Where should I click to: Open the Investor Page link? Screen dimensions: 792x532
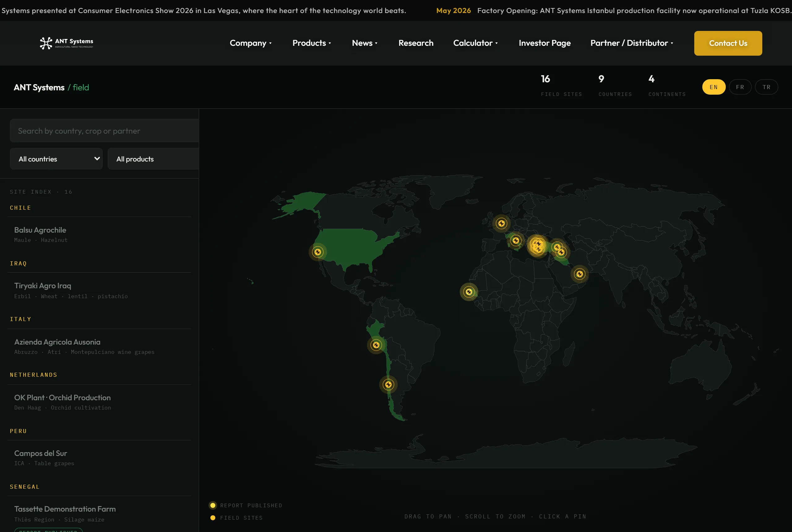point(544,43)
